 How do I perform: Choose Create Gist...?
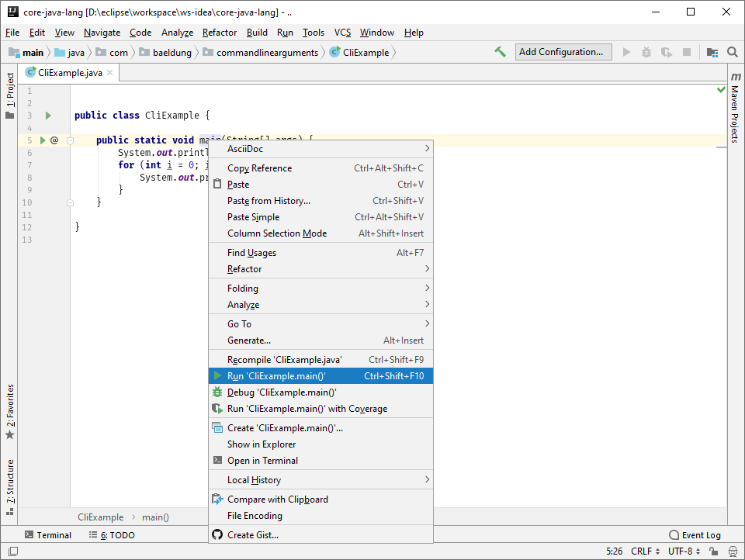pos(321,535)
